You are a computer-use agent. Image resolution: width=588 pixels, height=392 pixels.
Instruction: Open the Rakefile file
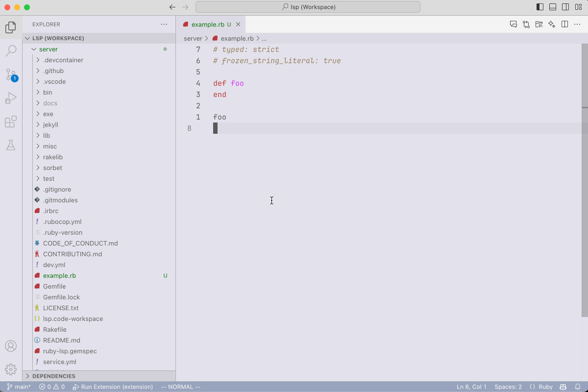[x=99, y=329]
